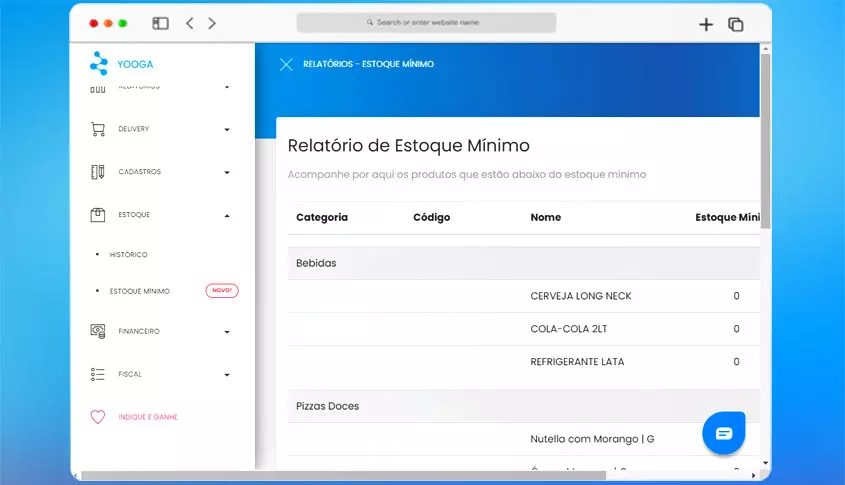Click the vertical scrollbar thumb
This screenshot has width=845, height=485.
point(765,141)
